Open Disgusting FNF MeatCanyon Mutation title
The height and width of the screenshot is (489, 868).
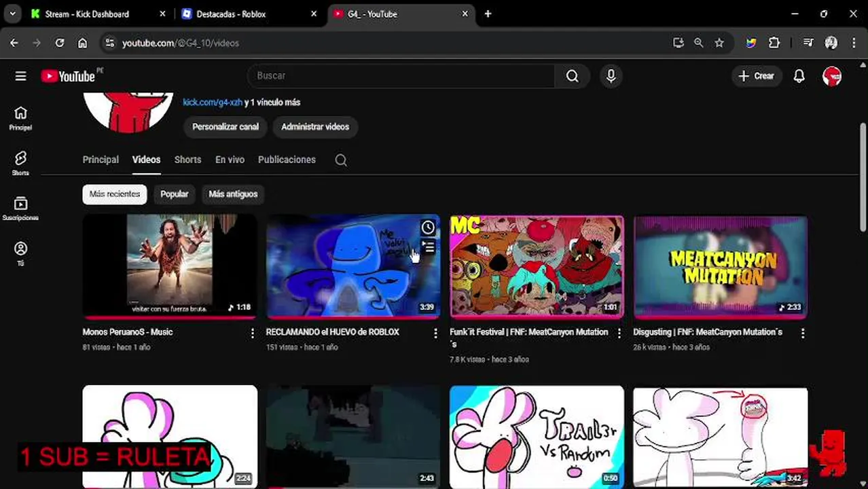[x=708, y=332]
